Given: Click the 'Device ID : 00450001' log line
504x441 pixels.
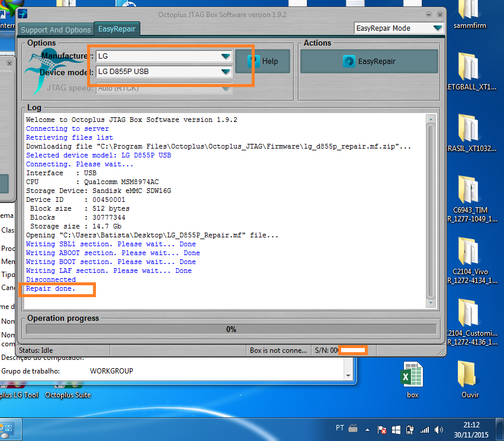Looking at the screenshot, I should click(x=76, y=200).
